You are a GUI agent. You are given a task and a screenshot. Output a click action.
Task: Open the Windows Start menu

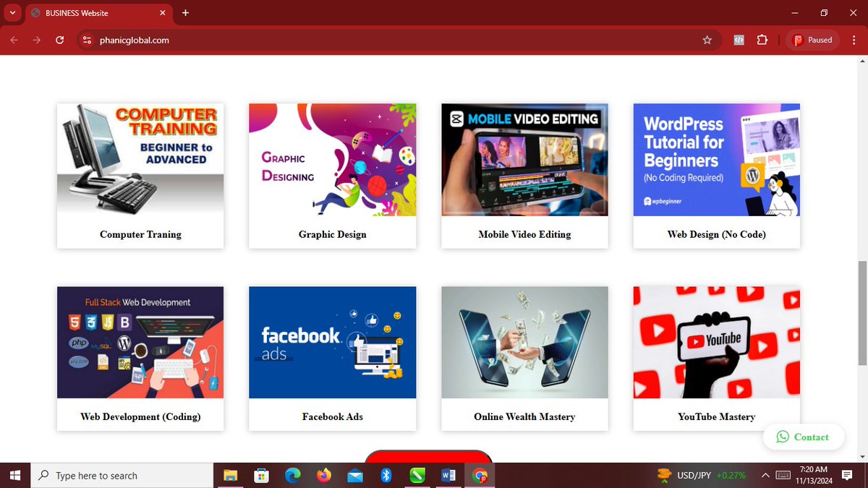15,476
